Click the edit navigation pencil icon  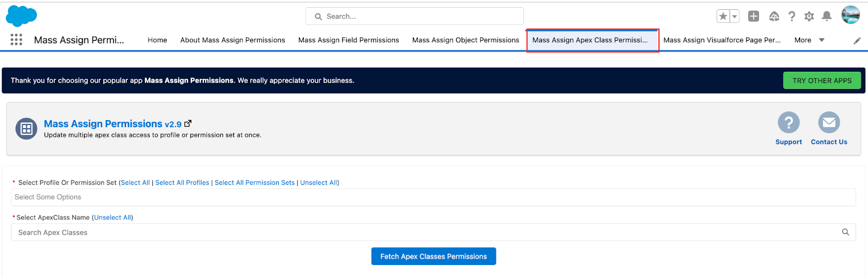coord(857,41)
